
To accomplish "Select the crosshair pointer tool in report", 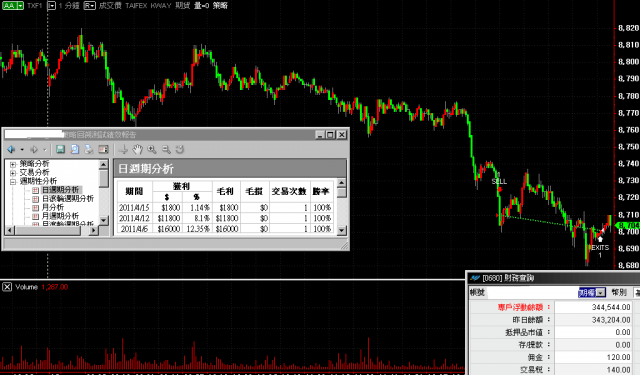I will coord(123,149).
